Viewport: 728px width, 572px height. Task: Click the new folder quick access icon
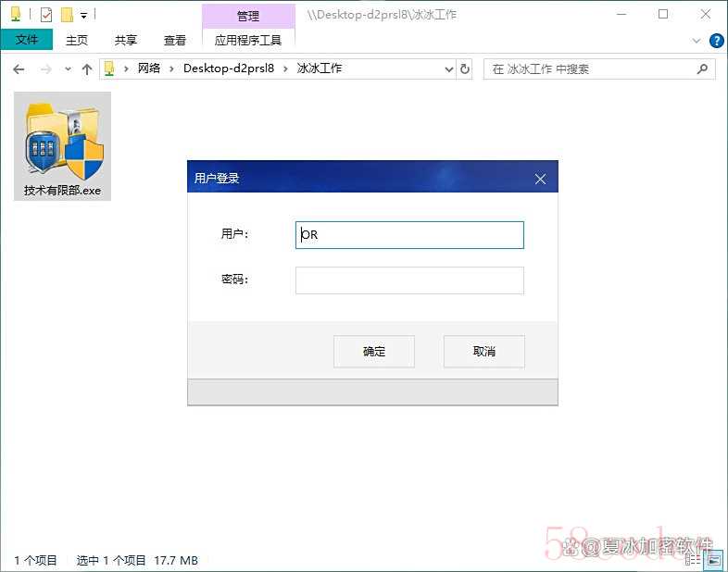click(x=67, y=15)
